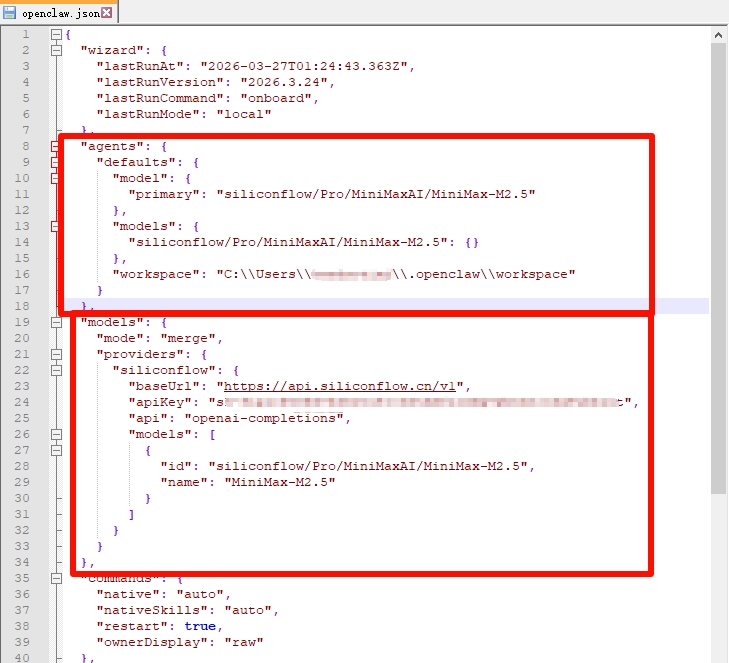The width and height of the screenshot is (729, 663).
Task: Click the "nativeSkills" key on line 37
Action: point(152,610)
